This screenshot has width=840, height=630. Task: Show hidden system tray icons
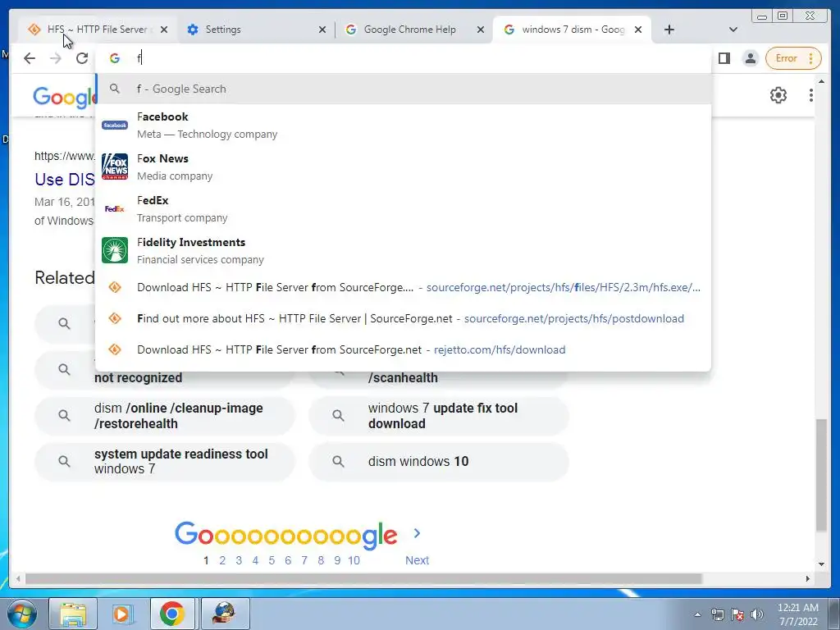click(x=697, y=614)
